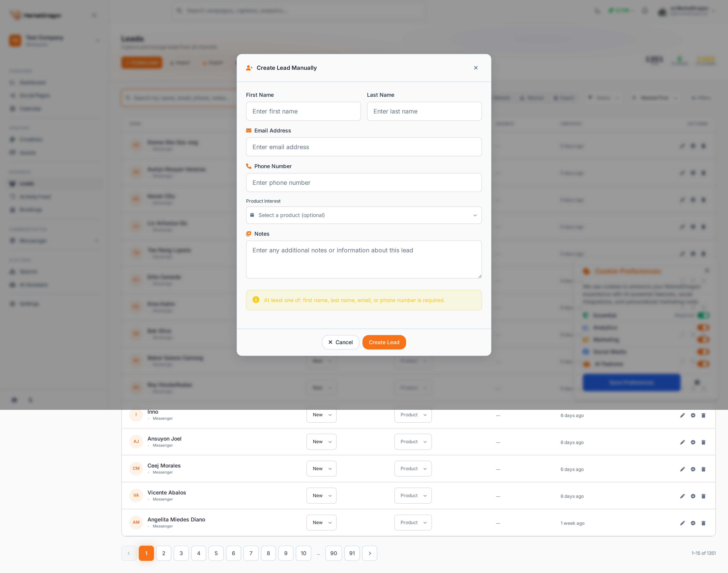Select current page 1 button
Image resolution: width=728 pixels, height=573 pixels.
(146, 553)
